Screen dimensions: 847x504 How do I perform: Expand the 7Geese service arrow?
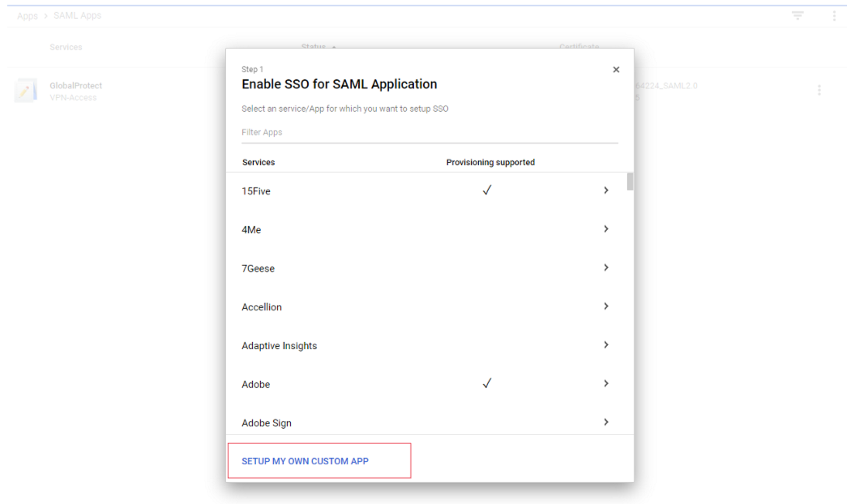pos(605,267)
